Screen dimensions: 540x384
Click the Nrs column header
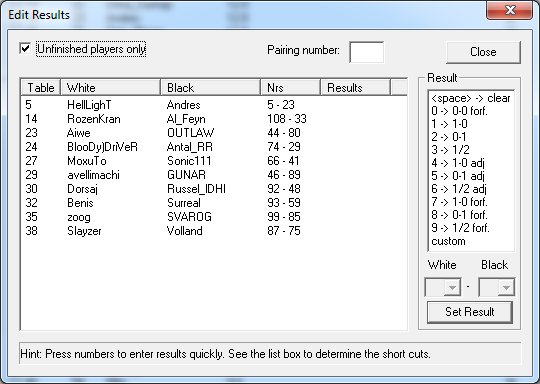tap(290, 87)
